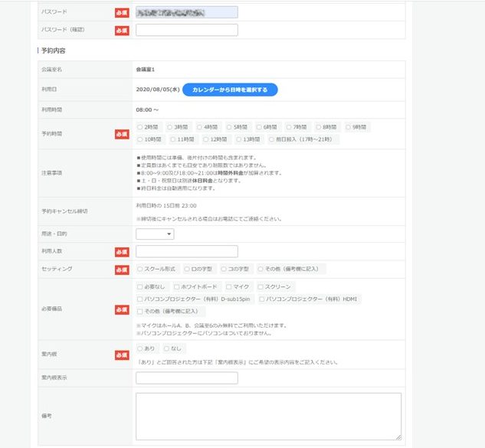Viewport: 485px width, 448px height.
Task: Click the パスワード（確認）input field
Action: [187, 30]
